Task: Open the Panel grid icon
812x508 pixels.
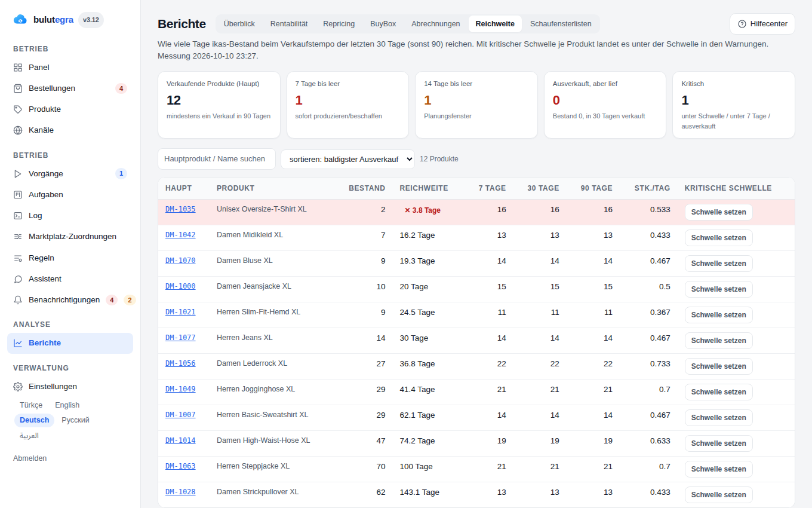Action: click(18, 68)
